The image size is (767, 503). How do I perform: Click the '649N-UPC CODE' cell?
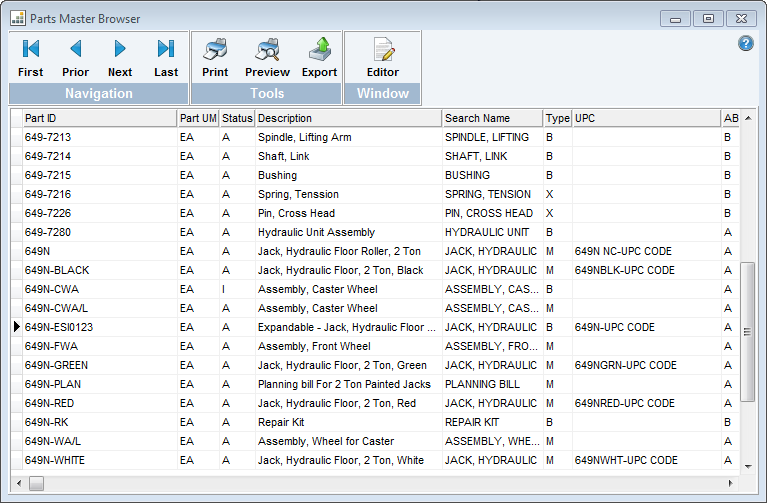coord(614,327)
